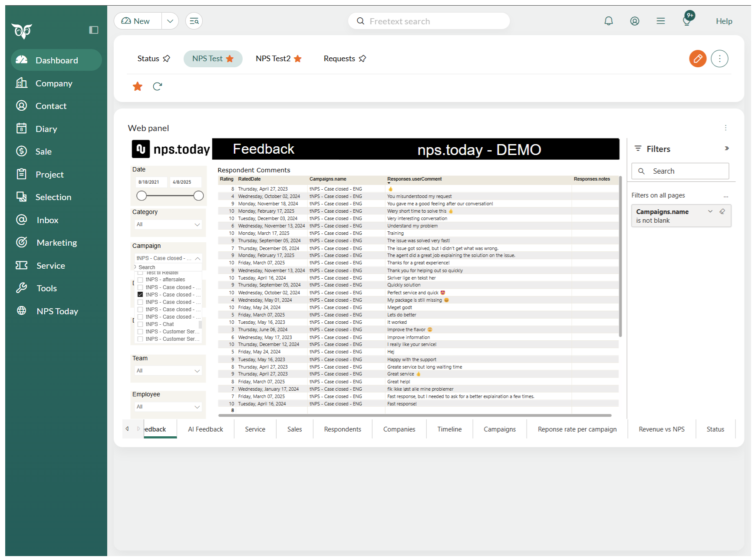This screenshot has height=560, width=755.
Task: Check the tNPS - aftersales campaign checkbox
Action: (140, 279)
